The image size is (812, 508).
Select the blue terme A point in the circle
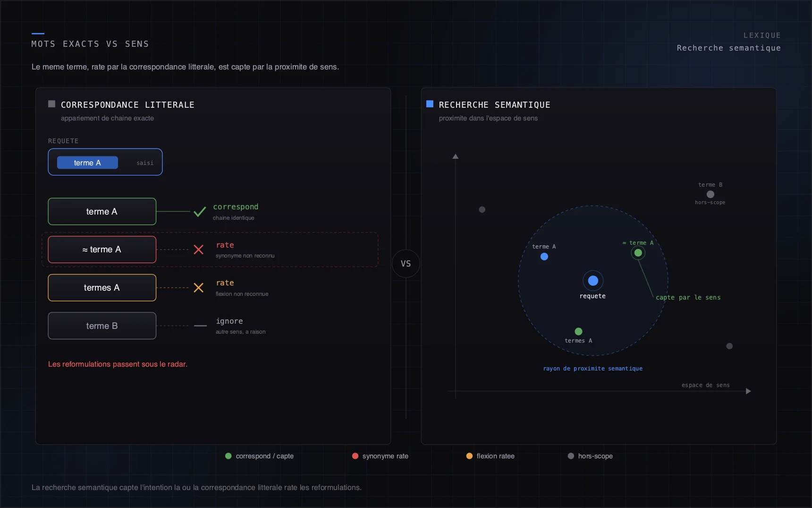pos(544,257)
